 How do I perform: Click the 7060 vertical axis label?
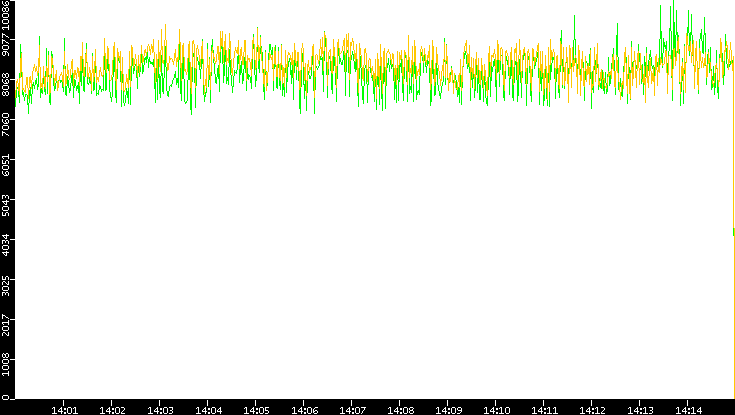coord(5,125)
